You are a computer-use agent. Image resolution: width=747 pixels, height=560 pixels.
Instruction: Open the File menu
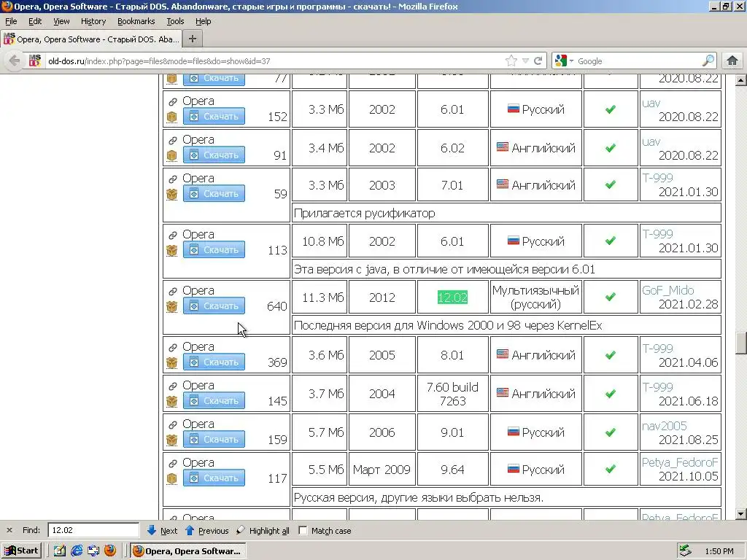[x=11, y=21]
